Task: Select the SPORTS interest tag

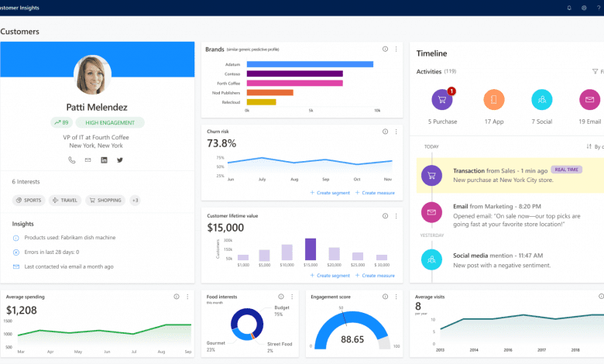Action: (x=29, y=201)
